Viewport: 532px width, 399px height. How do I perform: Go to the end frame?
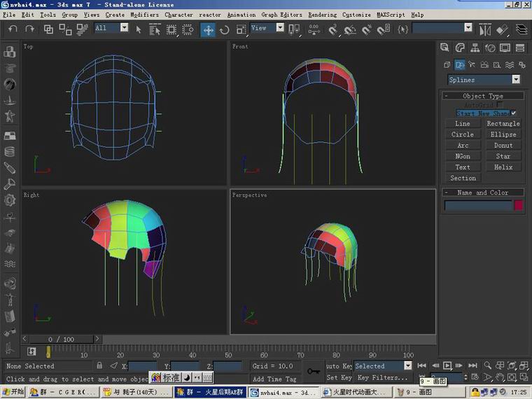point(472,365)
